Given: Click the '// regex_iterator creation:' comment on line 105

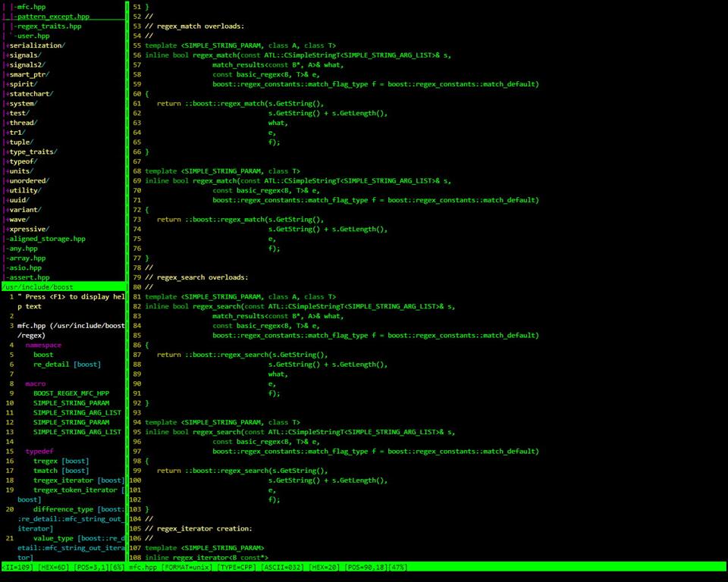Looking at the screenshot, I should pyautogui.click(x=198, y=529).
